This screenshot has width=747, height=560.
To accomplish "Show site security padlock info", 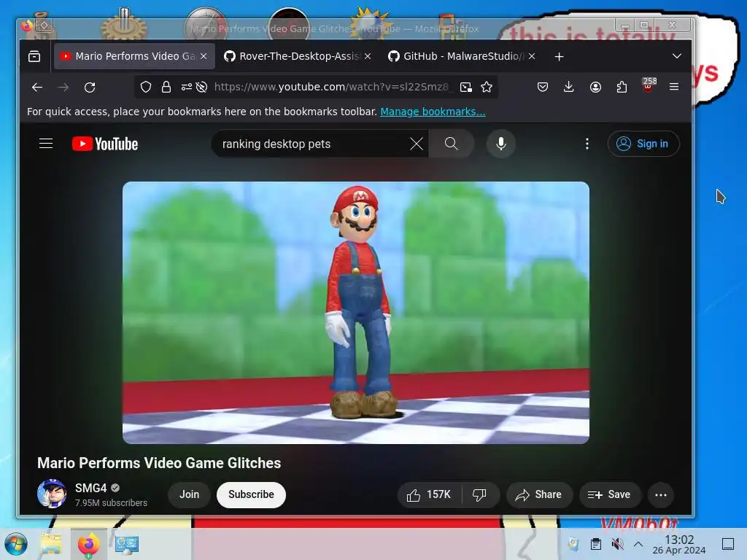I will (x=166, y=87).
